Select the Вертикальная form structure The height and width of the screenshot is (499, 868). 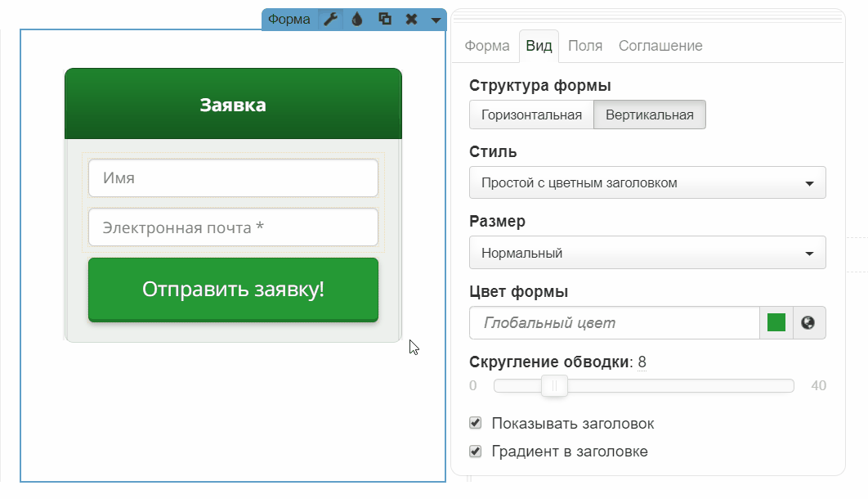point(649,115)
